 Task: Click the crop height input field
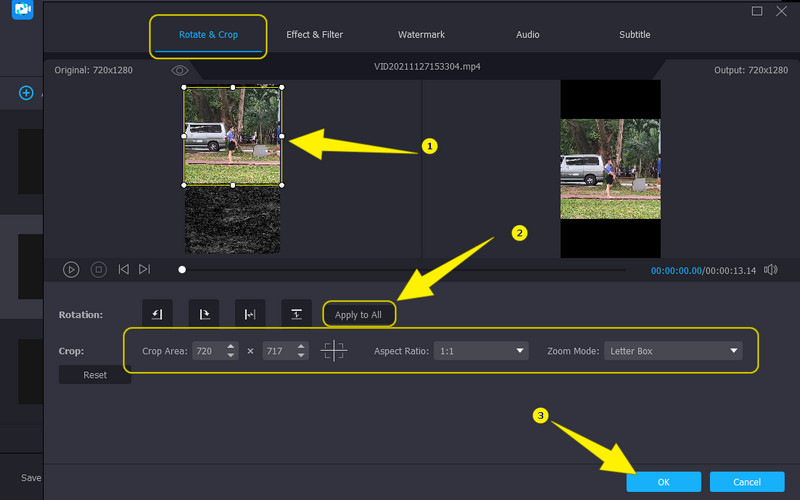tap(278, 351)
